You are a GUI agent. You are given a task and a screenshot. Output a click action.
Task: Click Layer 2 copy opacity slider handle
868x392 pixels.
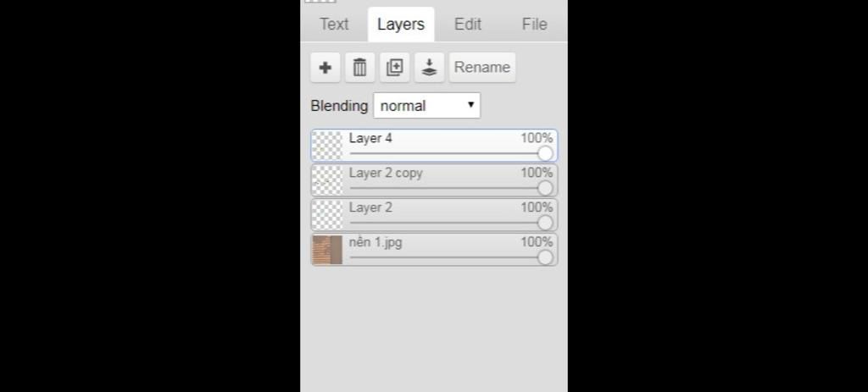click(545, 189)
